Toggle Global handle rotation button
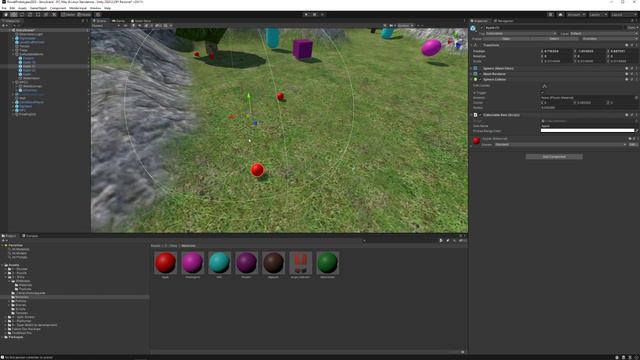 click(84, 15)
